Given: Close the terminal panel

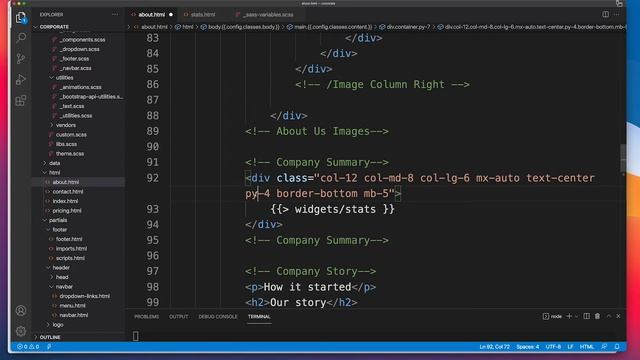Looking at the screenshot, I should pos(618,316).
